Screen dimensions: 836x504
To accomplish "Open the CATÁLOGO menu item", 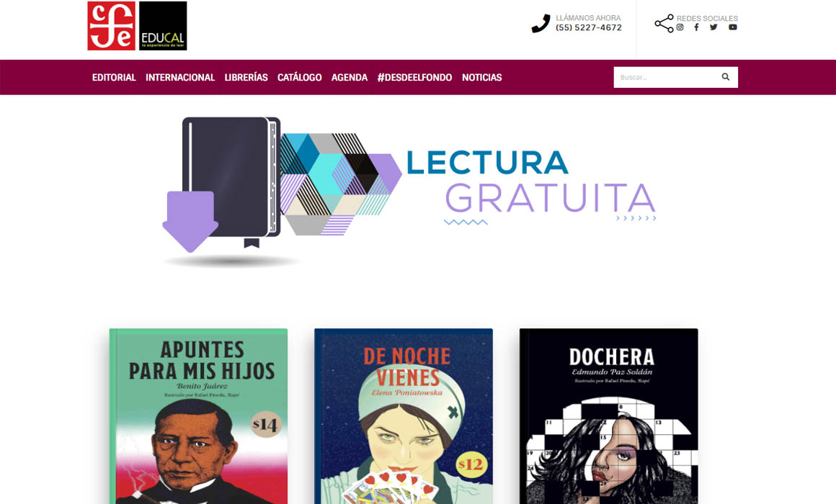I will 300,77.
